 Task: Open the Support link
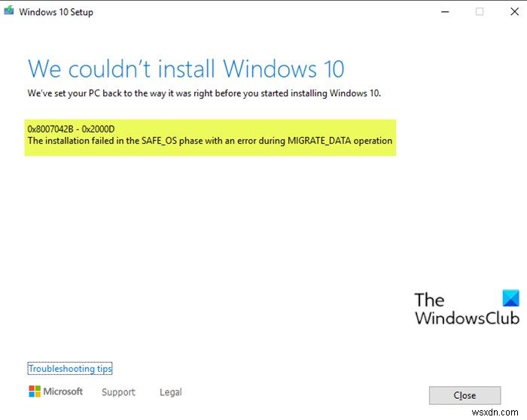118,392
